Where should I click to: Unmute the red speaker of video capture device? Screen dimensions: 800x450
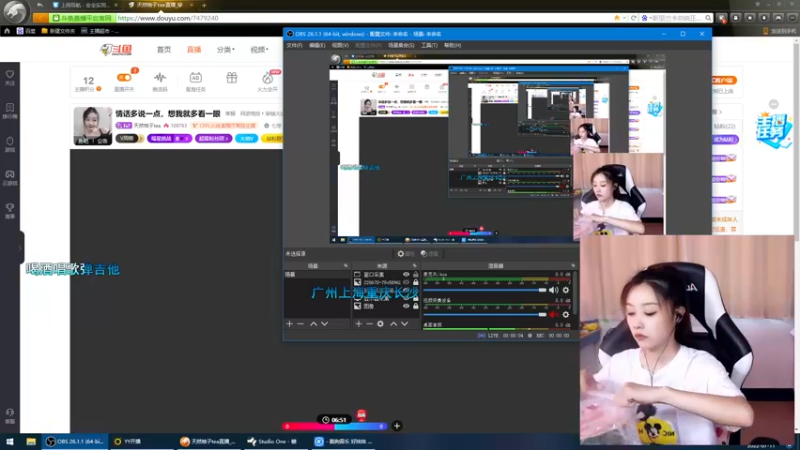[x=554, y=315]
